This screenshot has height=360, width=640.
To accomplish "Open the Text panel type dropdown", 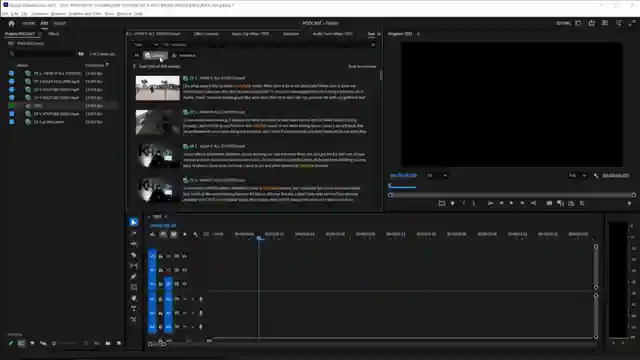I will [x=145, y=45].
